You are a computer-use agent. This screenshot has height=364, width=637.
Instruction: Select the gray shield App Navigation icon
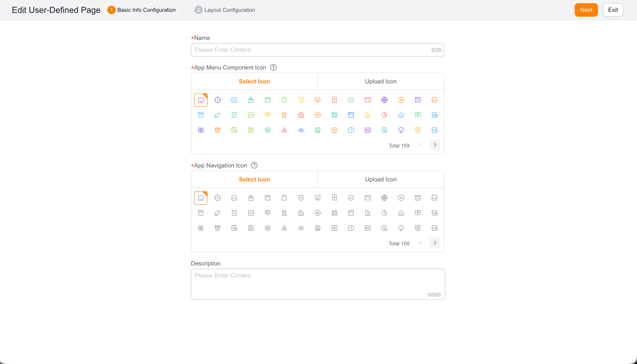(x=268, y=228)
